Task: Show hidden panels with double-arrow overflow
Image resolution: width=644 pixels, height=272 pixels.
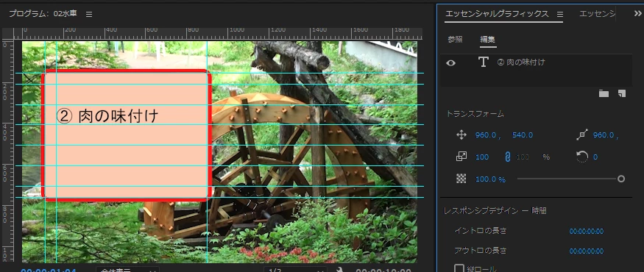Action: (x=638, y=13)
